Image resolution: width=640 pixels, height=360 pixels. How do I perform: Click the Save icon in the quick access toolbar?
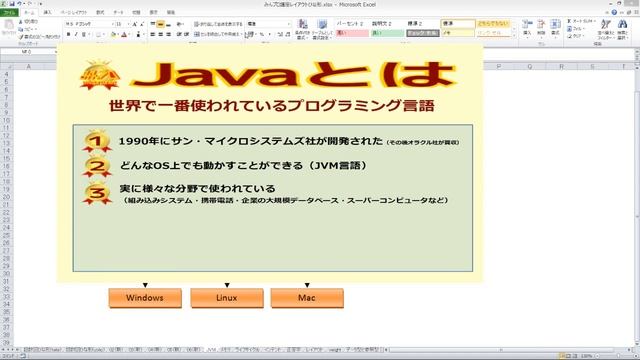[x=12, y=4]
